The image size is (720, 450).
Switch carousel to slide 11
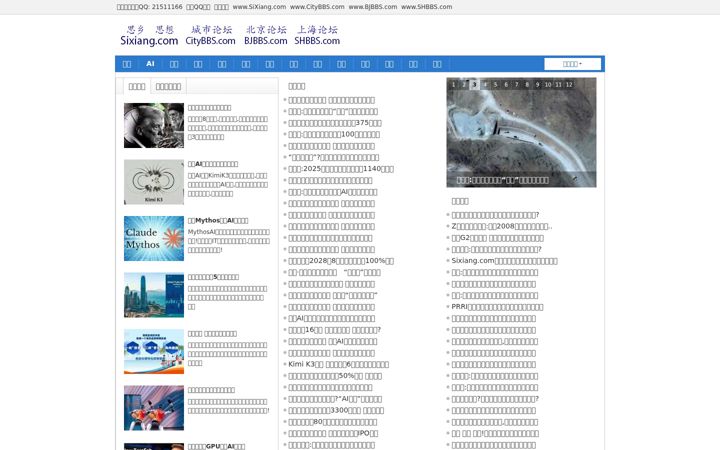point(559,84)
